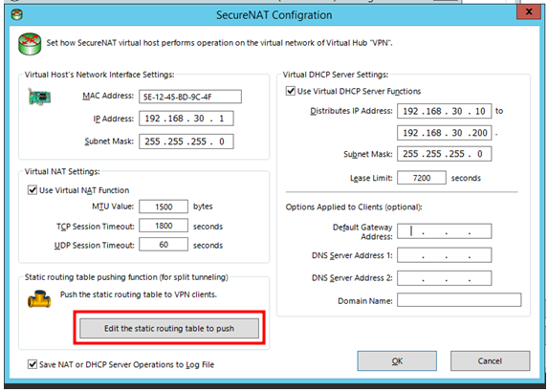Click the 'DNS Server Address 1:' label

pyautogui.click(x=352, y=255)
